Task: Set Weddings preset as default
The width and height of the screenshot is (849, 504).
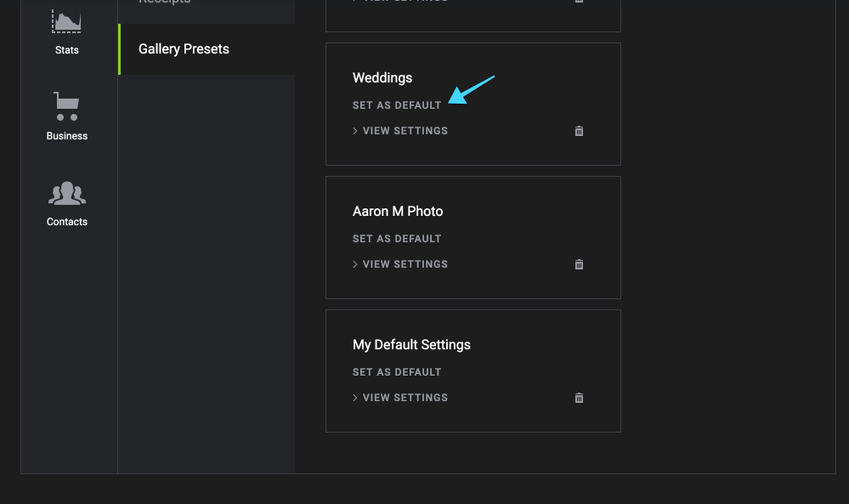Action: click(397, 105)
